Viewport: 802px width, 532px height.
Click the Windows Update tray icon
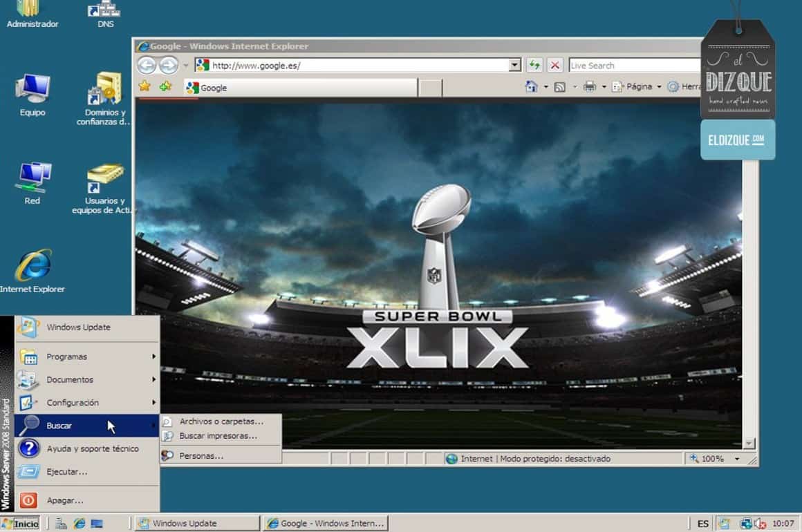click(725, 523)
